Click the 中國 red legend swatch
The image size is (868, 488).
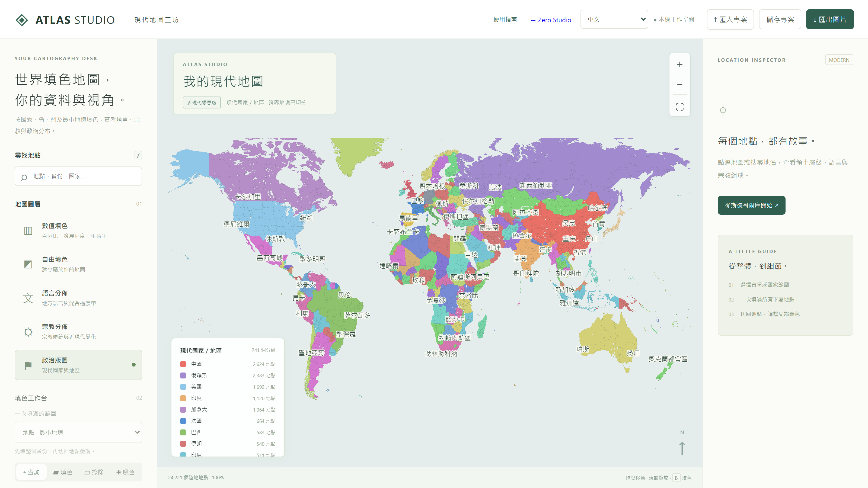(x=183, y=364)
